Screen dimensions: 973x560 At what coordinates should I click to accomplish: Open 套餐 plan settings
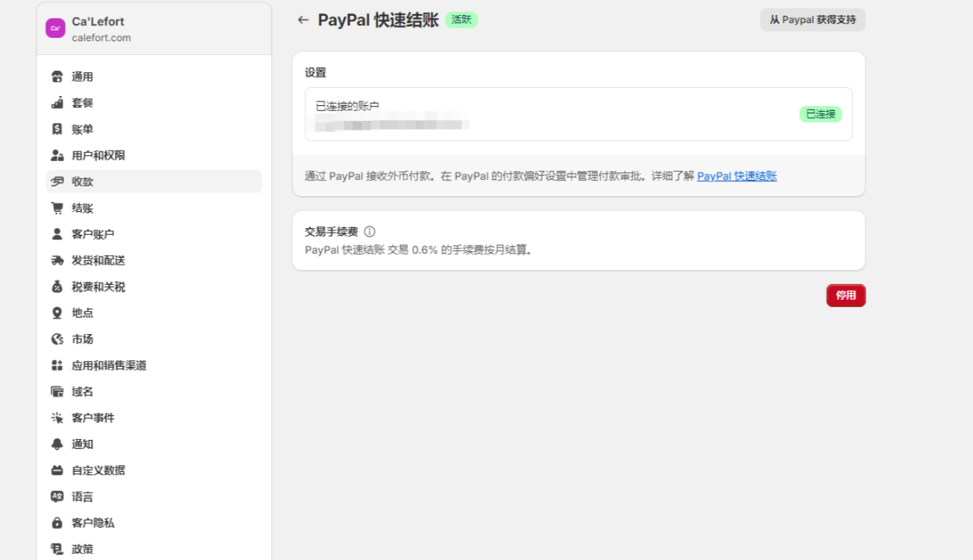click(x=154, y=103)
